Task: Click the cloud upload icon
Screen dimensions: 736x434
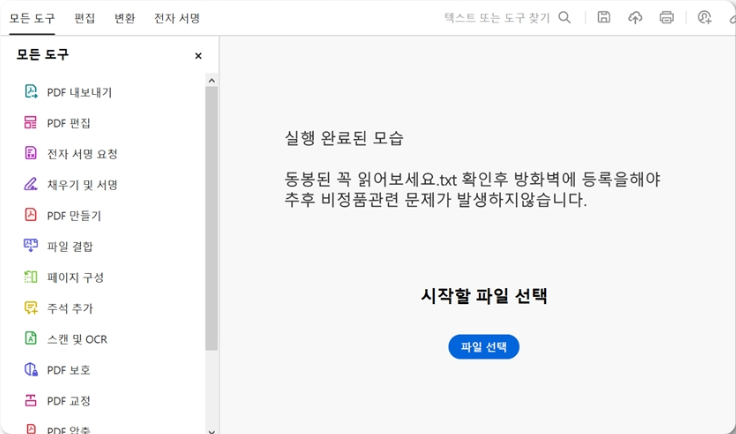Action: (635, 17)
